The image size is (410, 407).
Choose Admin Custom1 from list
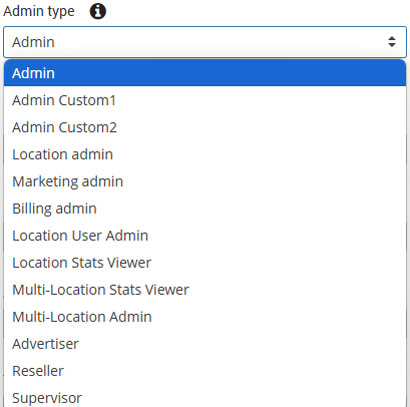coord(205,100)
